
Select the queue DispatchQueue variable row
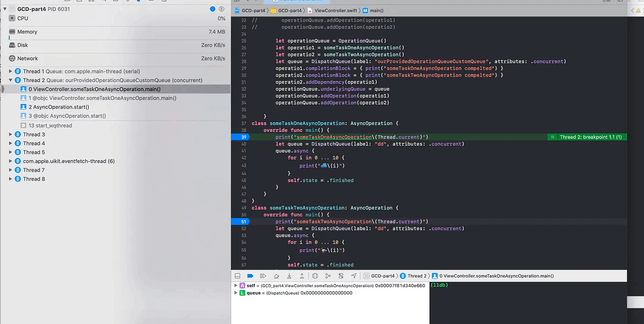[x=330, y=293]
